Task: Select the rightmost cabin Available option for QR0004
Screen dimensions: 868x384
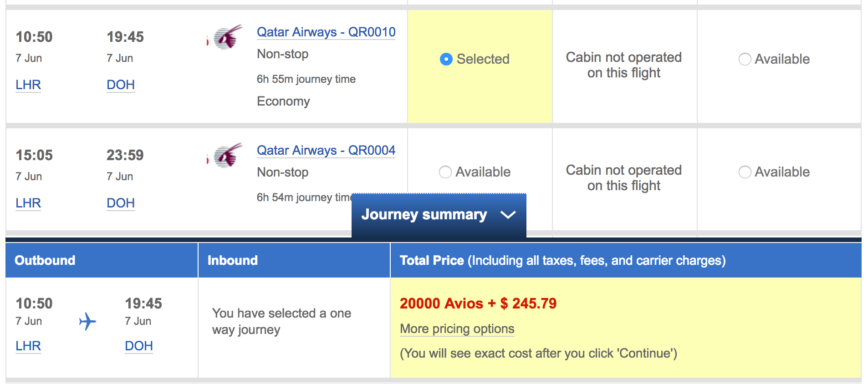Action: (745, 172)
